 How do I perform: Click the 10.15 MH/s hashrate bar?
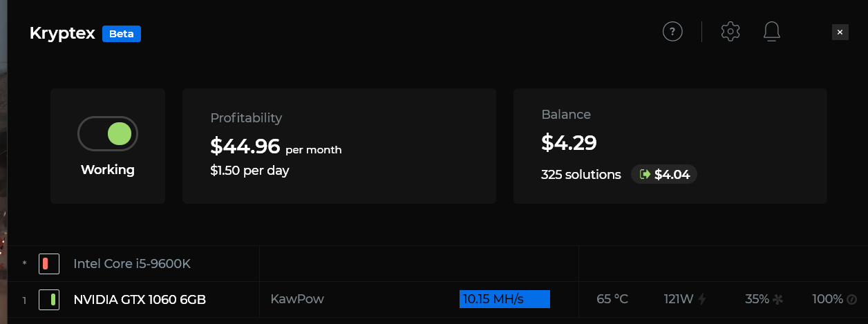click(x=504, y=299)
